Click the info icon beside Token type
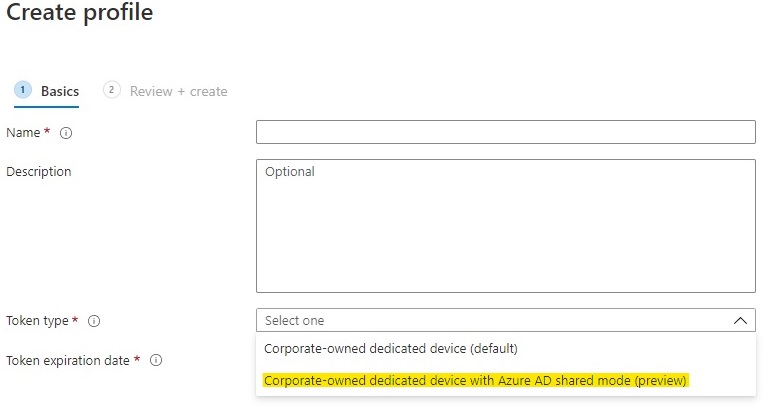This screenshot has height=407, width=773. click(x=94, y=321)
